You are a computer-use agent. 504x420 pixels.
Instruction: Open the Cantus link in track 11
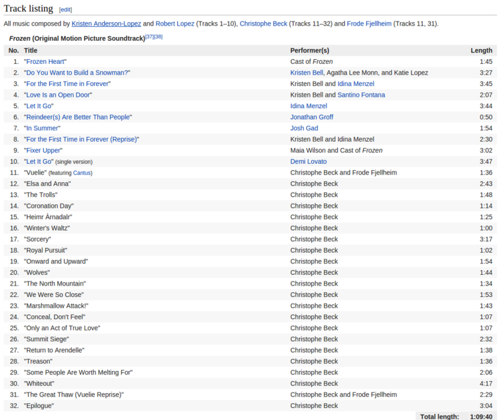81,173
